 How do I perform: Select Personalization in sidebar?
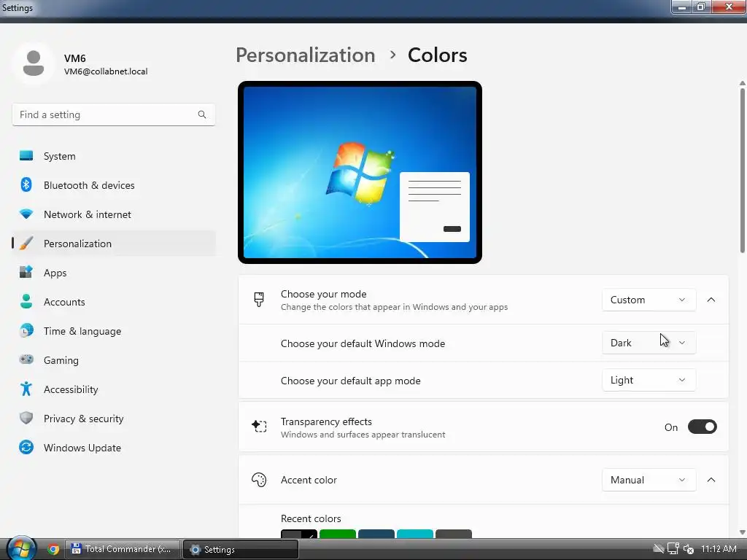(x=113, y=244)
